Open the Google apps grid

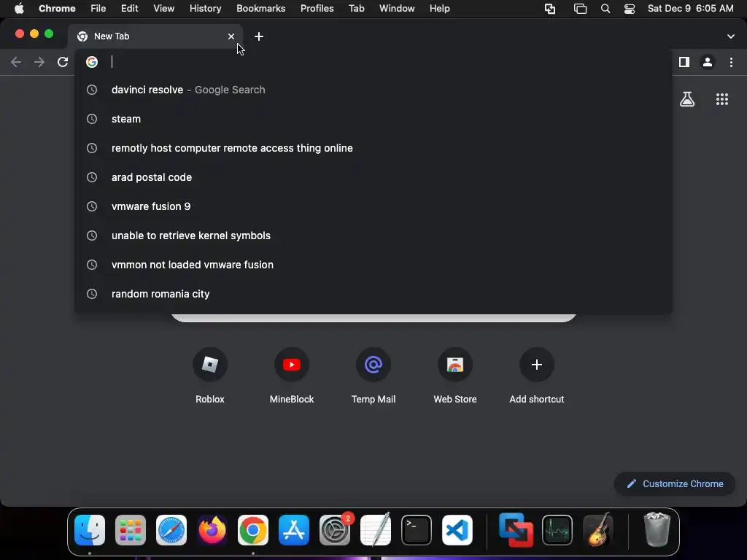pos(722,99)
